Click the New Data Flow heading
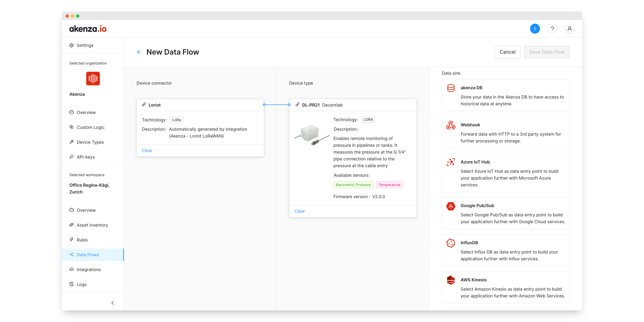Viewport: 644px width, 322px height. coord(172,52)
